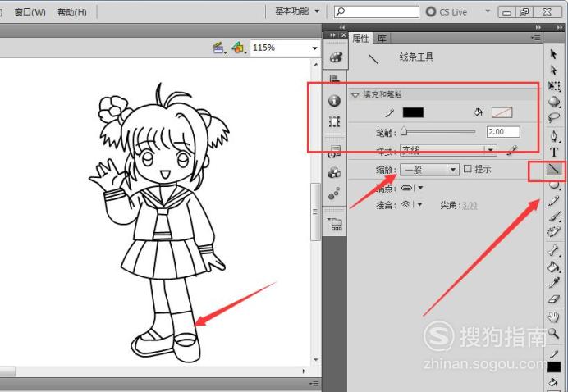The height and width of the screenshot is (392, 568).
Task: Click the stage scroll-down arrow
Action: (x=316, y=359)
